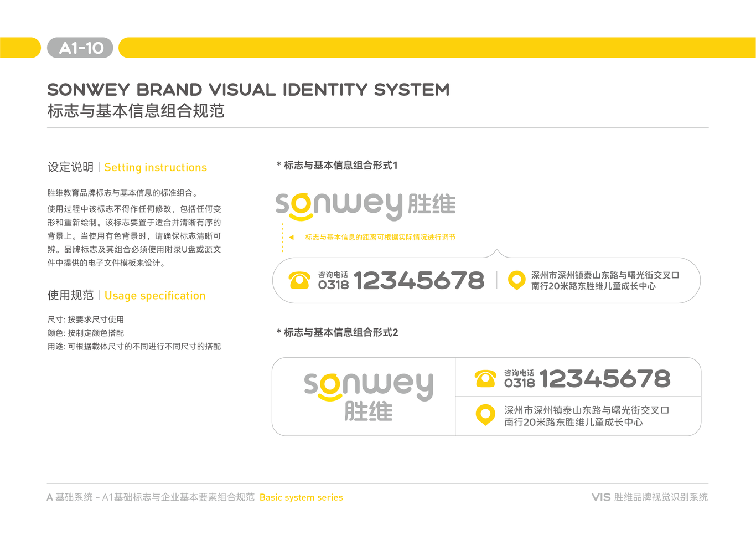The image size is (756, 535).
Task: Click the label * 标志与基本信息组合形式2
Action: pyautogui.click(x=337, y=332)
